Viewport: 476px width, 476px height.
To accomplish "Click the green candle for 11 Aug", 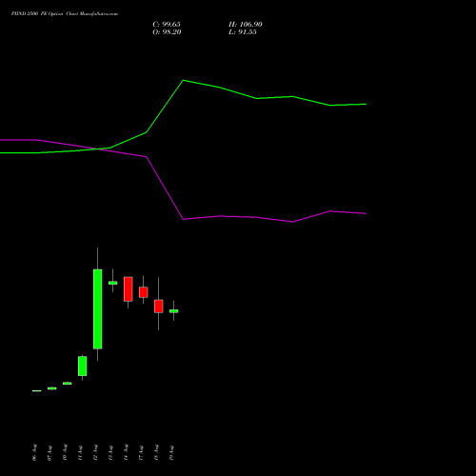I will tap(83, 366).
